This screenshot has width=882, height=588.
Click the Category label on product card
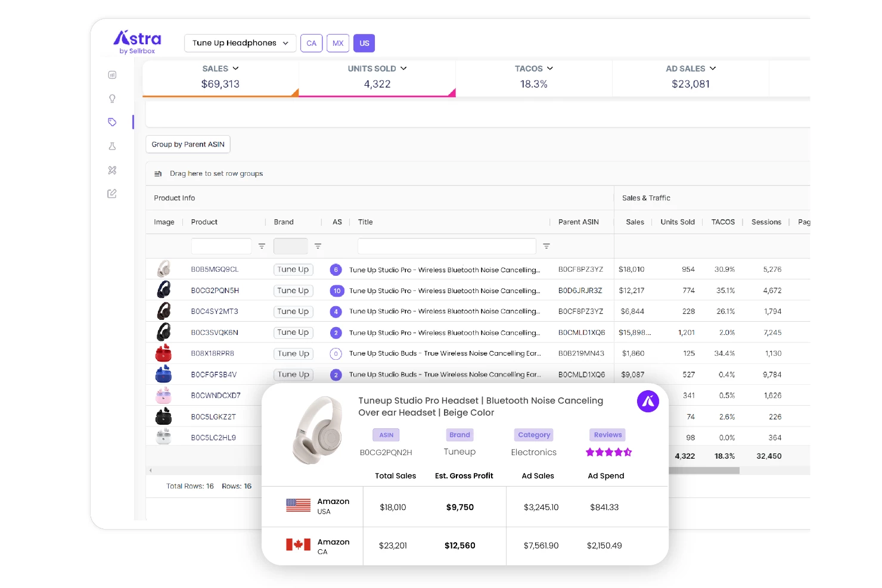pos(534,435)
